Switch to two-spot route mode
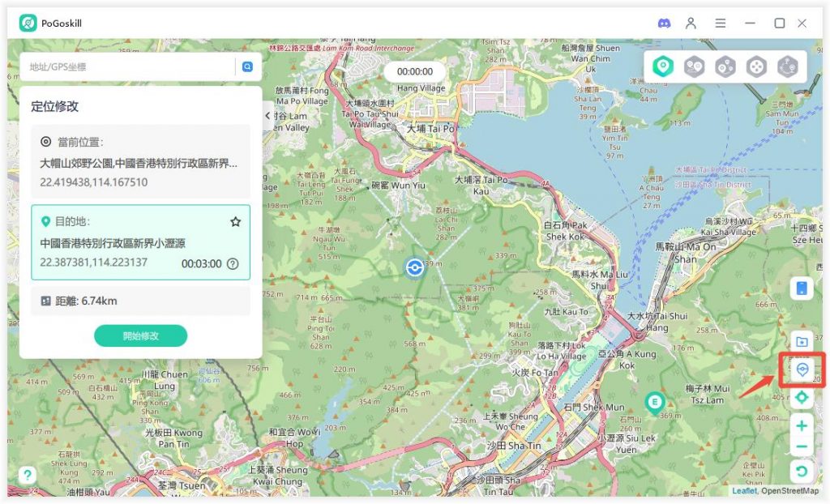 (694, 67)
